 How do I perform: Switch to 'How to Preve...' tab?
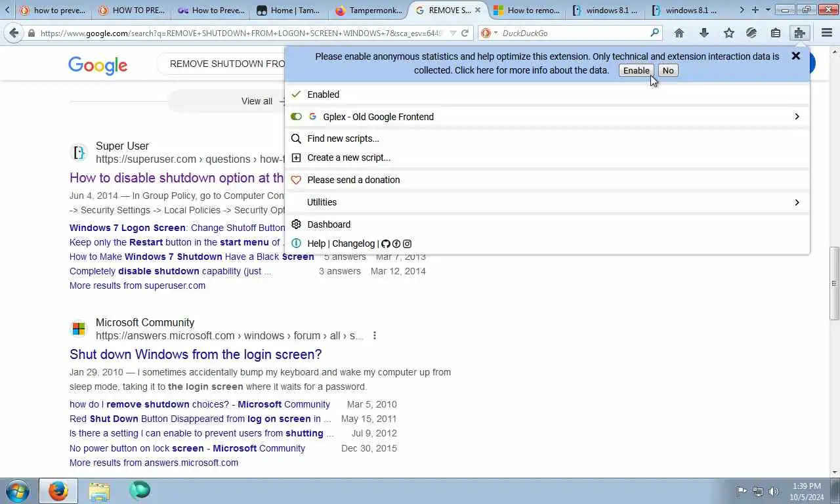[x=211, y=10]
